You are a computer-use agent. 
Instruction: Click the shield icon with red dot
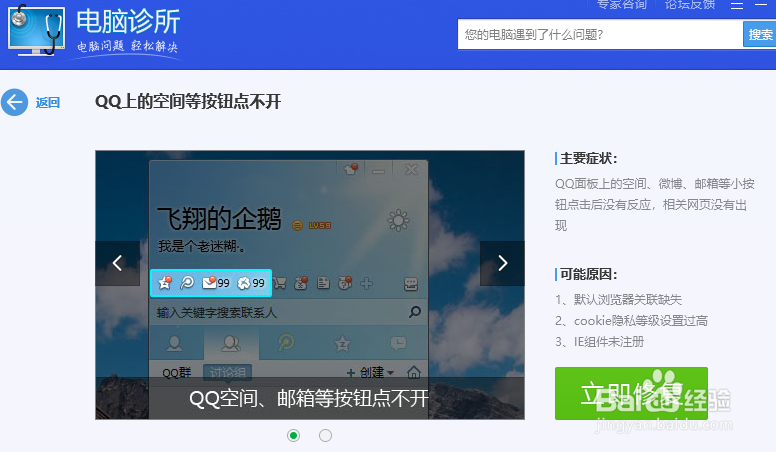tap(345, 283)
